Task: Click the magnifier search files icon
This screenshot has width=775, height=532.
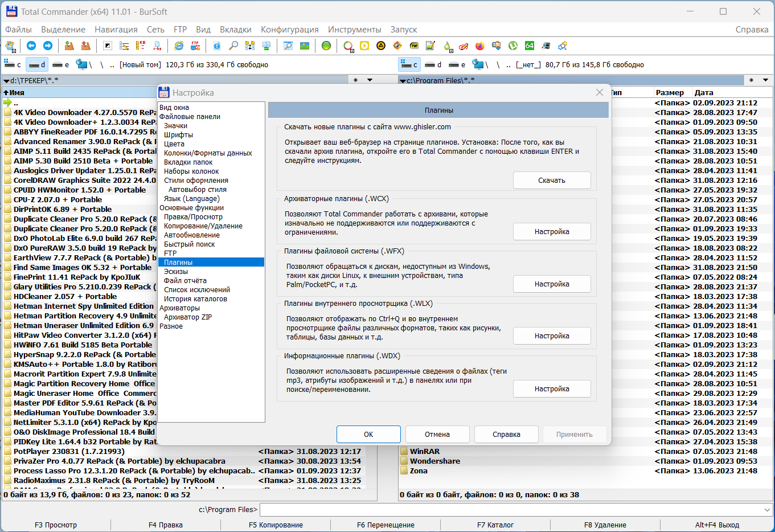Action: (233, 46)
